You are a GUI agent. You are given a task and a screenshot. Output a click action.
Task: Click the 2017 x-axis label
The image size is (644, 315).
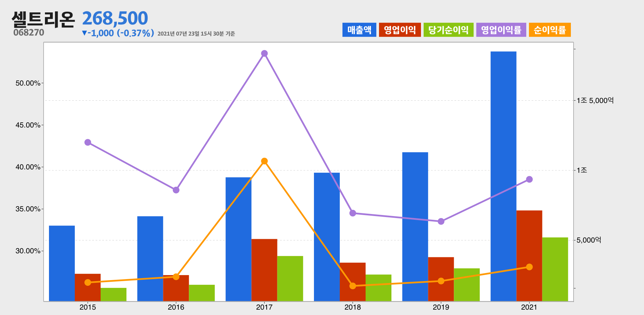click(264, 307)
